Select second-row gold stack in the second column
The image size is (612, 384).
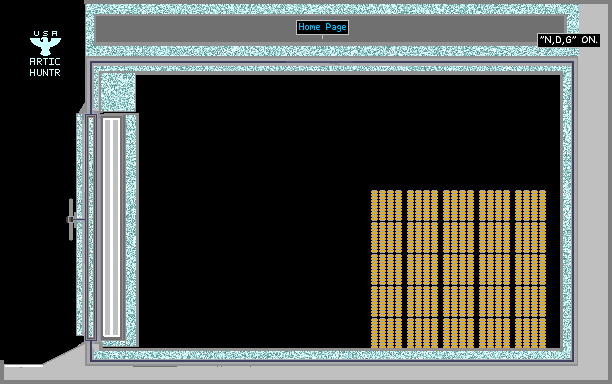point(422,237)
